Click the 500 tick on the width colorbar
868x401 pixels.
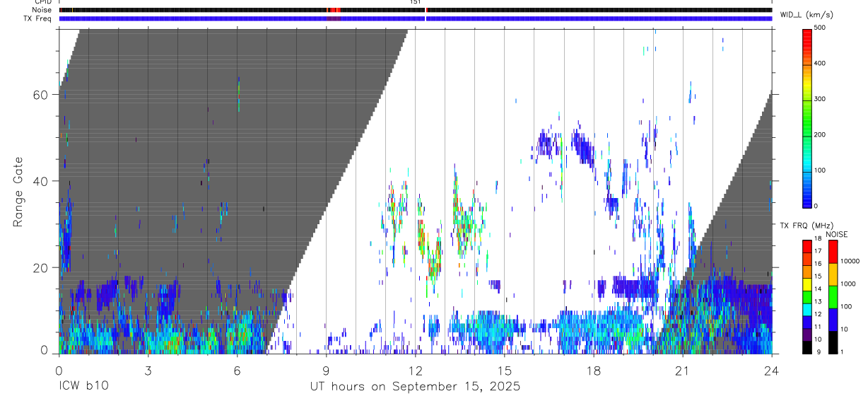(x=820, y=28)
